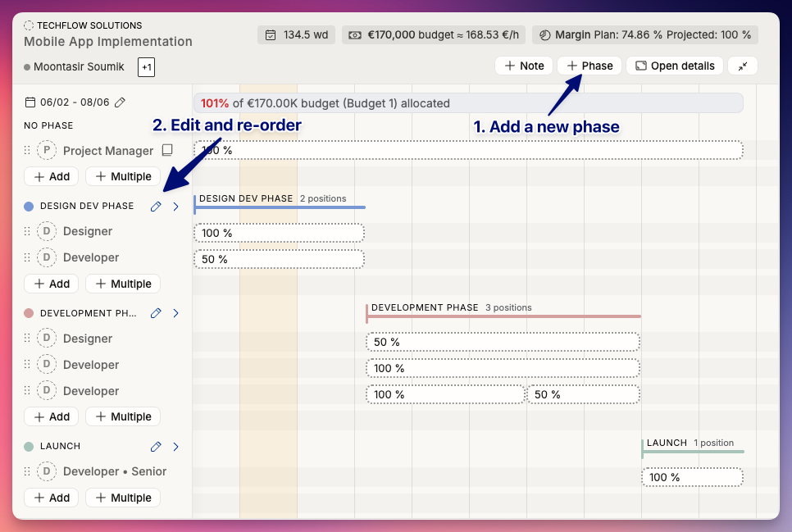Viewport: 792px width, 532px height.
Task: Click the Mobile App Implementation title
Action: (x=108, y=42)
